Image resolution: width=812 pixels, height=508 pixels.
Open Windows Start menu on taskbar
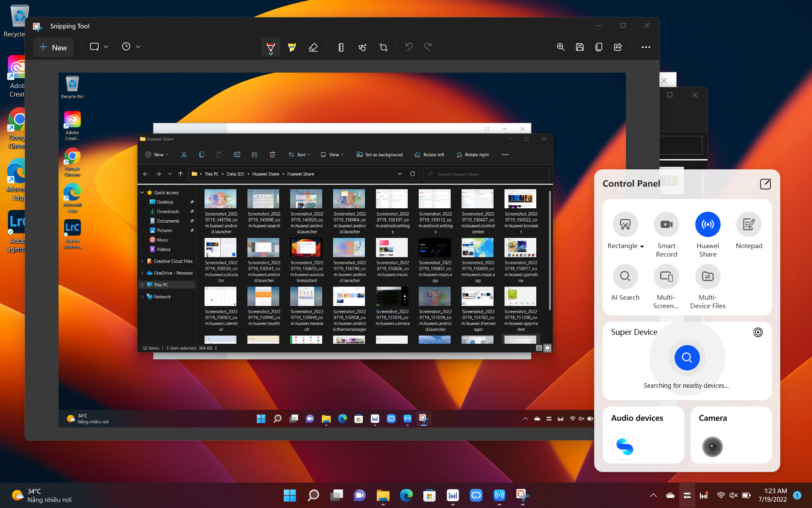click(x=290, y=495)
